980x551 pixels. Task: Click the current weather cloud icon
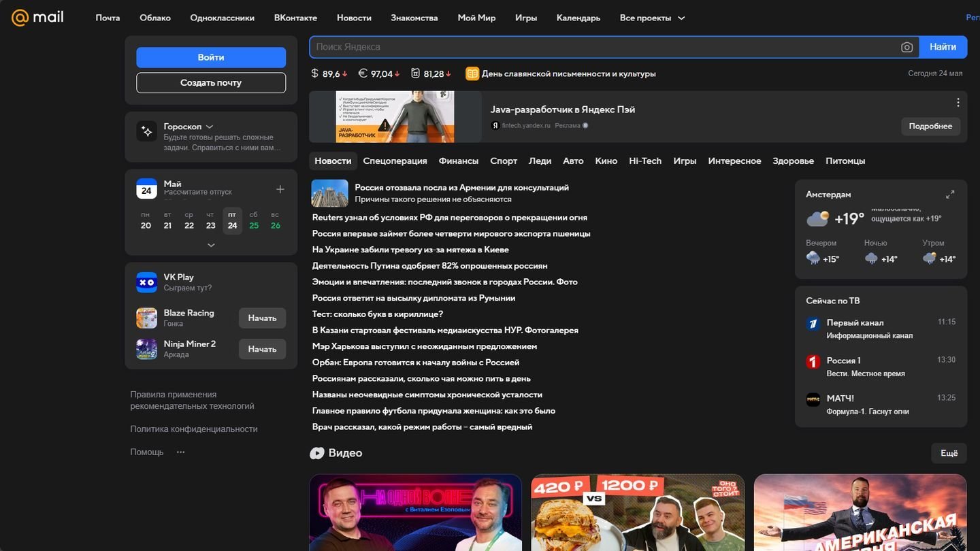coord(818,218)
